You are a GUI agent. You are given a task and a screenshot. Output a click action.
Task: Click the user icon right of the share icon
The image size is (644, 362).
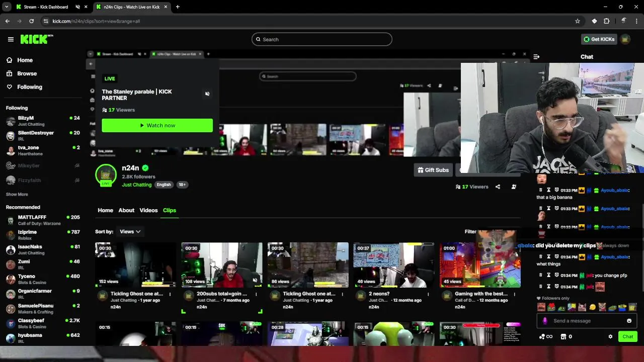tap(514, 187)
